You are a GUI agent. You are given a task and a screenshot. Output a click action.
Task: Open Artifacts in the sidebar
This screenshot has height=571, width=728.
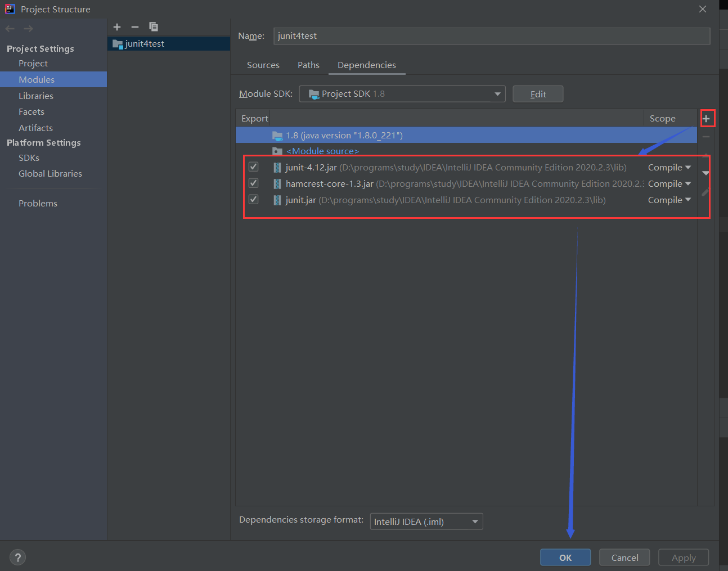click(35, 128)
